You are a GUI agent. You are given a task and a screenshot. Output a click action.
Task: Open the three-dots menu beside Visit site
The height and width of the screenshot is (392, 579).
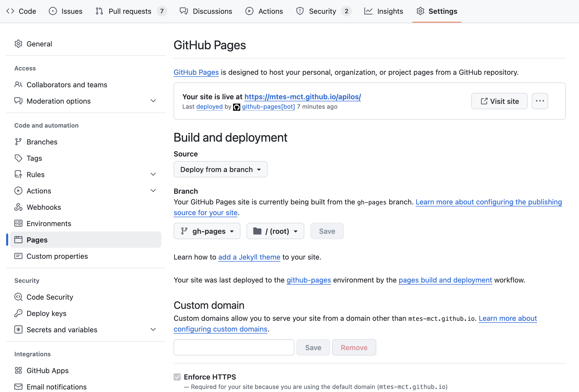[540, 101]
